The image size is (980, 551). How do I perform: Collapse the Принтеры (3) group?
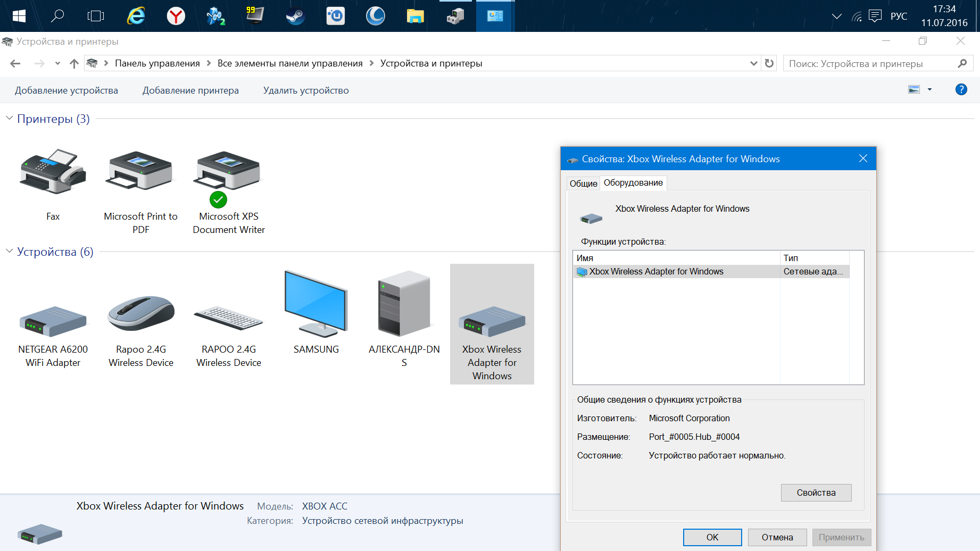(x=9, y=118)
